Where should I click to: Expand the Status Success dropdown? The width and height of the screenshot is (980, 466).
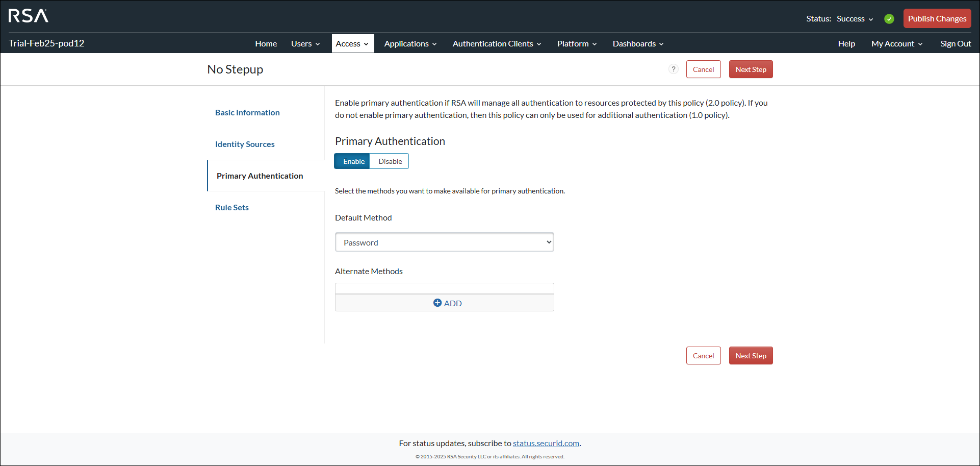coord(855,18)
